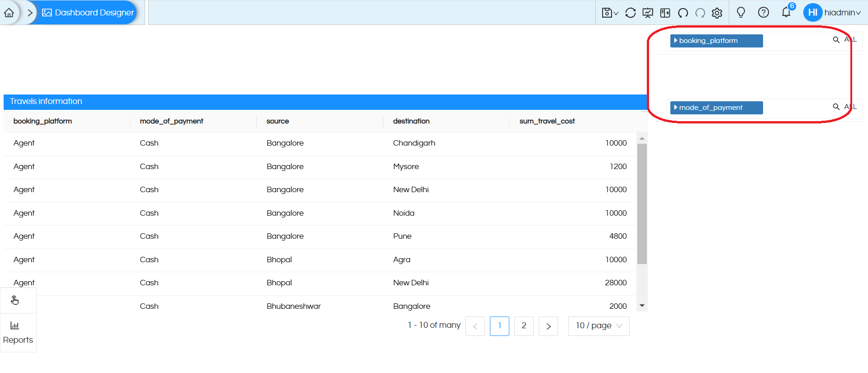Image resolution: width=868 pixels, height=373 pixels.
Task: Go to previous page arrow in pagination
Action: pyautogui.click(x=475, y=326)
